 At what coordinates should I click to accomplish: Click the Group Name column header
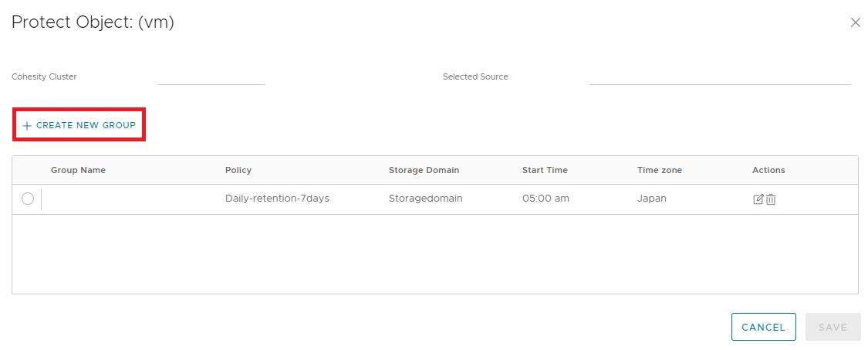pos(78,170)
